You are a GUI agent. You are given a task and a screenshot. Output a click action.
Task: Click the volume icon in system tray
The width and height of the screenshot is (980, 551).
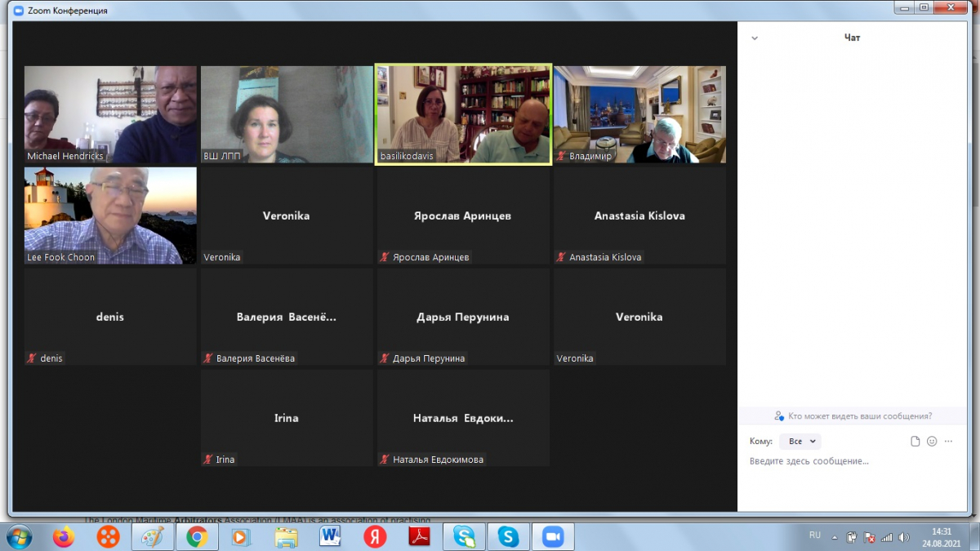coord(904,537)
